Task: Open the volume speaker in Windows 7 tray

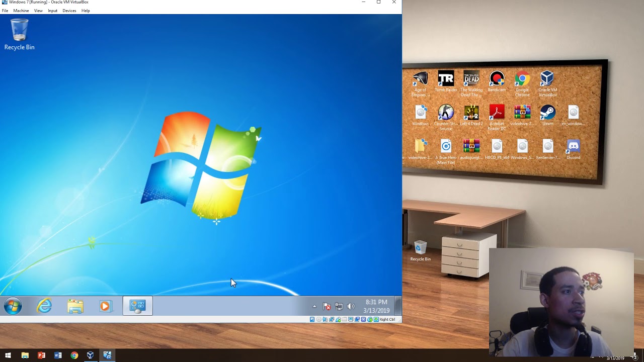Action: [351, 306]
